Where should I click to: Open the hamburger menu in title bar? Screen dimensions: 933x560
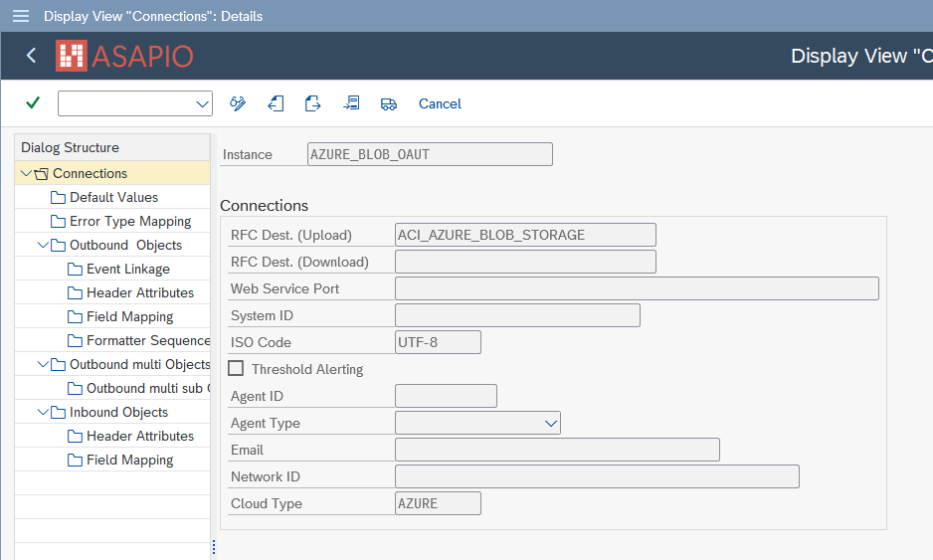coord(21,16)
